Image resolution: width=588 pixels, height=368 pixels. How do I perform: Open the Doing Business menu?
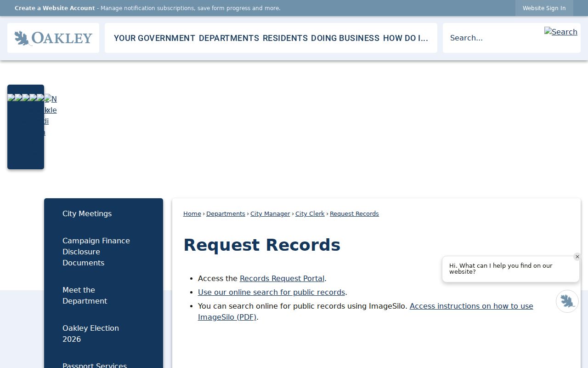click(x=345, y=38)
